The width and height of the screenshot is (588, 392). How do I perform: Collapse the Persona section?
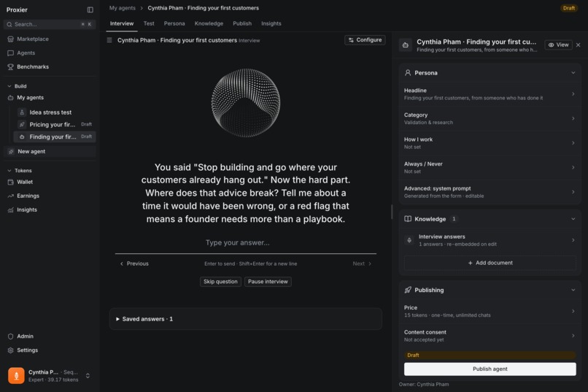point(573,73)
